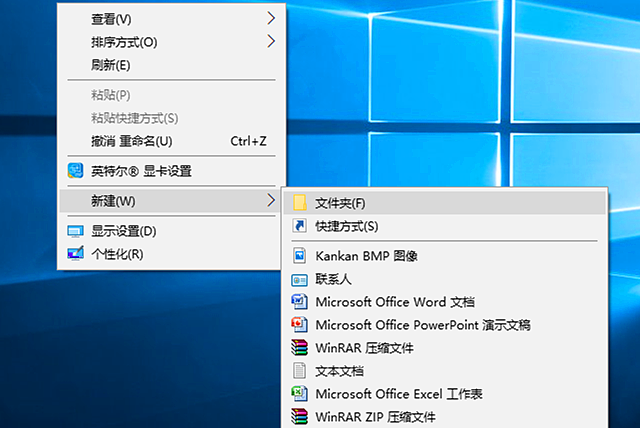Click the Intel graphics settings icon

click(x=75, y=171)
